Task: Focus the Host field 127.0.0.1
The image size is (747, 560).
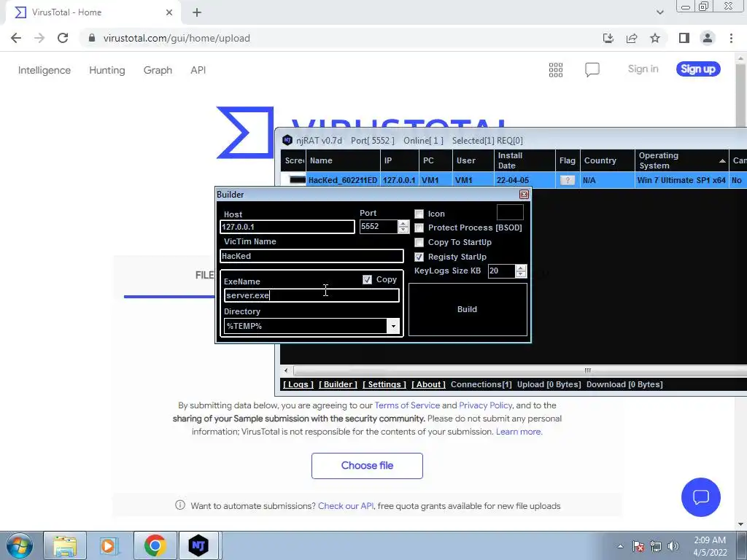Action: [x=287, y=227]
